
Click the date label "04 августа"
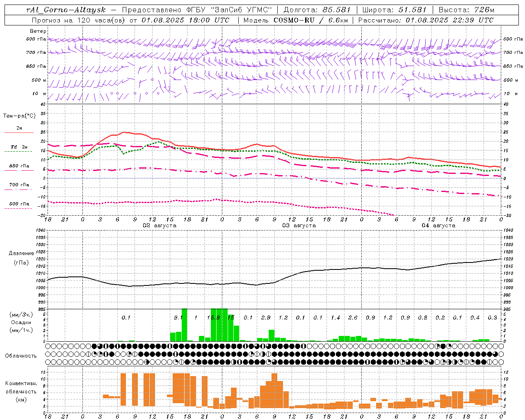pos(438,226)
